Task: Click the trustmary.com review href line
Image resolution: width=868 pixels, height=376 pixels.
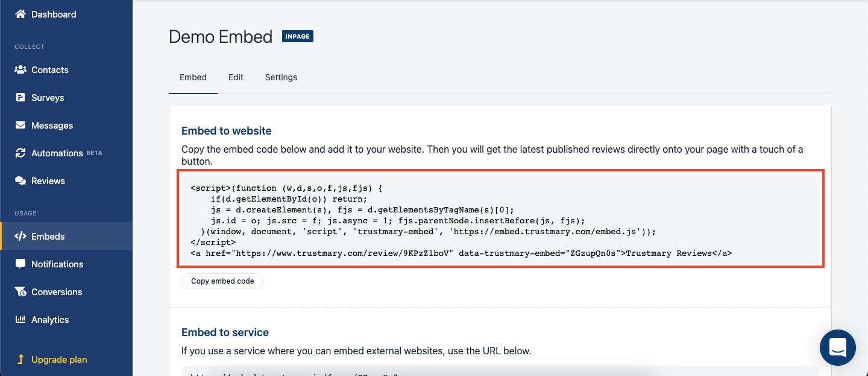Action: coord(461,253)
